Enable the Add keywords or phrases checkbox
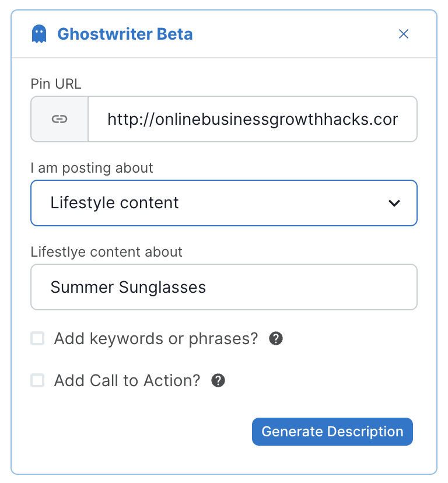 point(37,338)
